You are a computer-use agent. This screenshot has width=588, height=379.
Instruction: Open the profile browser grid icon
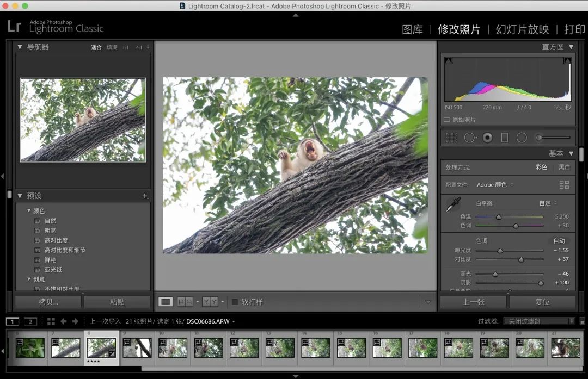(564, 185)
